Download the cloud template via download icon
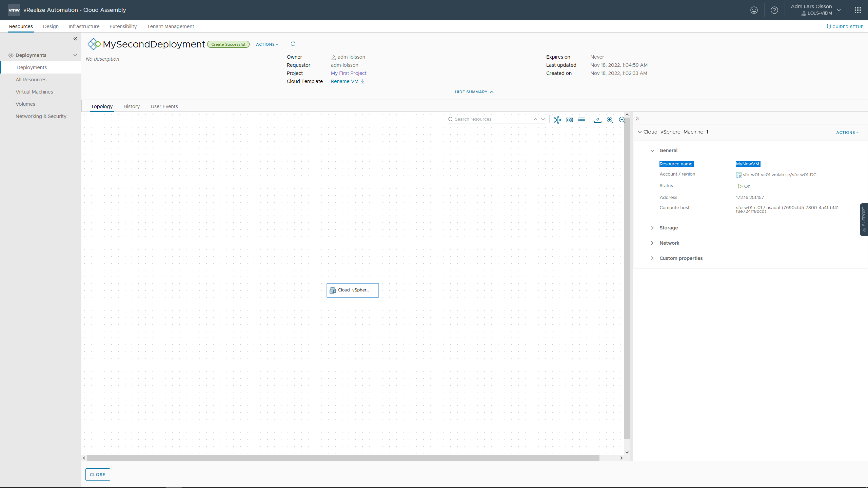Image resolution: width=868 pixels, height=488 pixels. (363, 81)
